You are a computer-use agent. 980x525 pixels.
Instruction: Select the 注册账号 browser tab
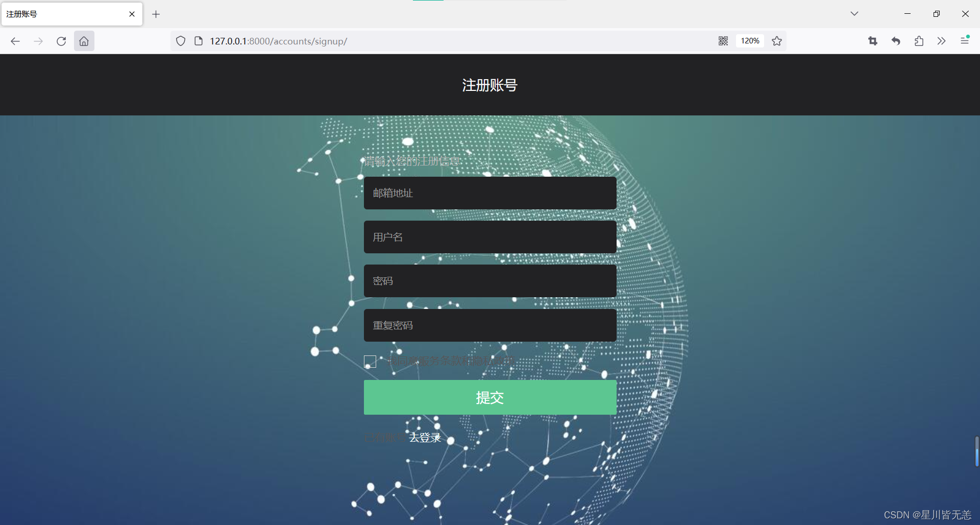(x=72, y=14)
